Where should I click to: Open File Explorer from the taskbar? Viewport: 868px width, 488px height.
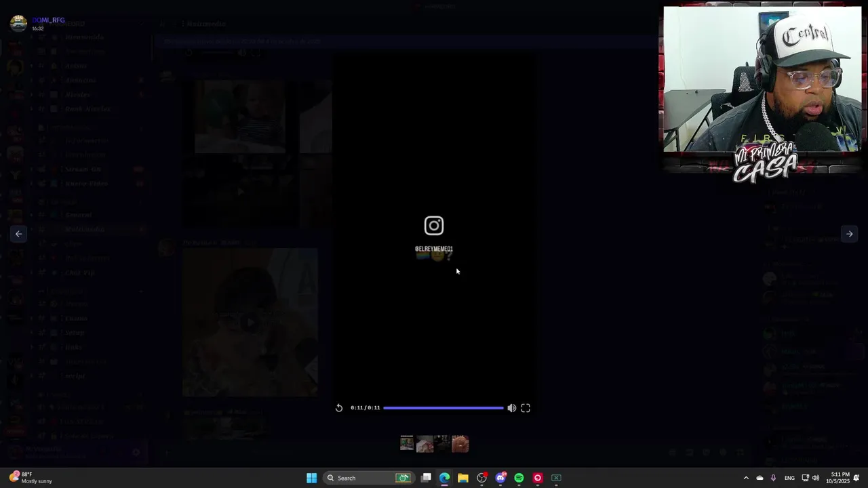(x=463, y=478)
